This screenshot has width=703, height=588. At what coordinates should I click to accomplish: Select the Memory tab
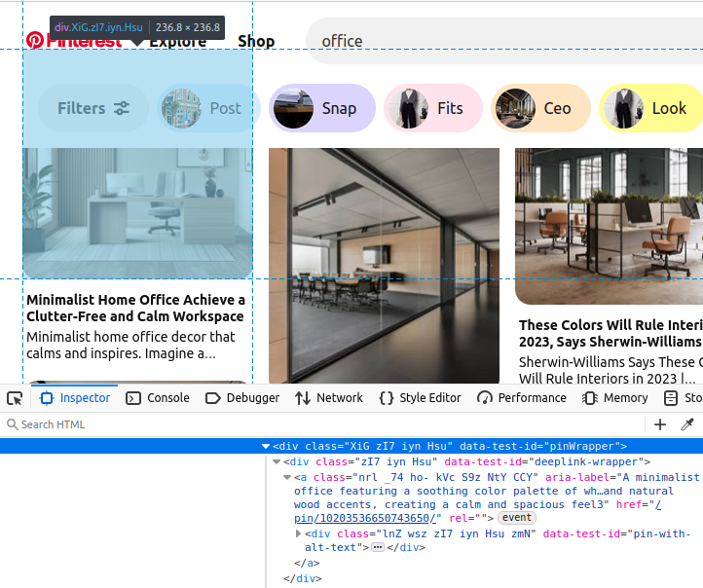pos(615,398)
